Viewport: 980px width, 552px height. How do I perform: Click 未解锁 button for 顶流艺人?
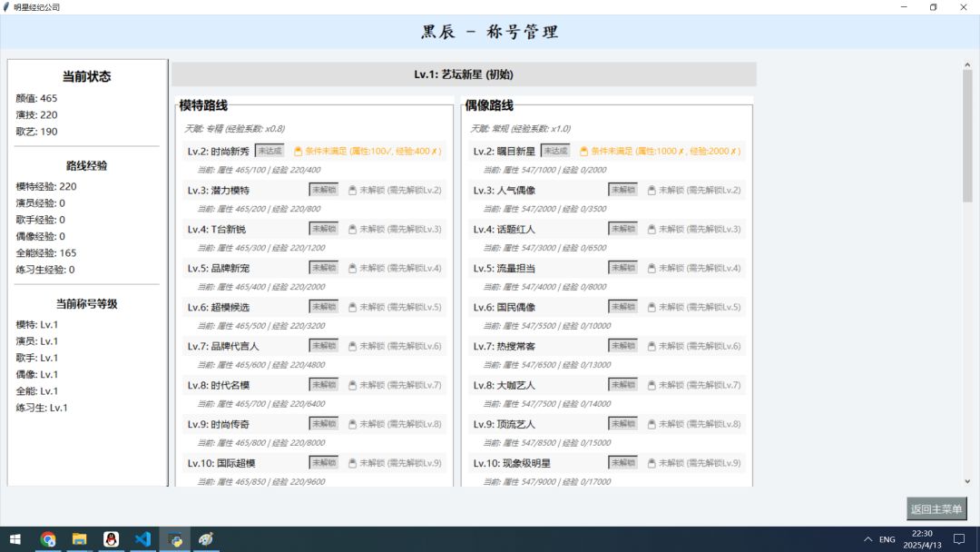(623, 423)
